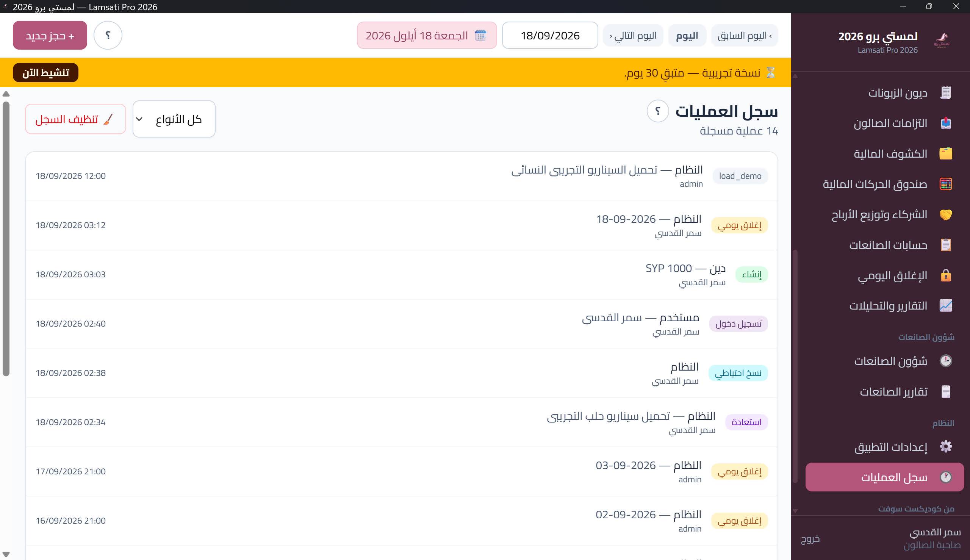The width and height of the screenshot is (970, 560).
Task: Click timestamp 18/09/2026 03:12
Action: click(x=71, y=225)
